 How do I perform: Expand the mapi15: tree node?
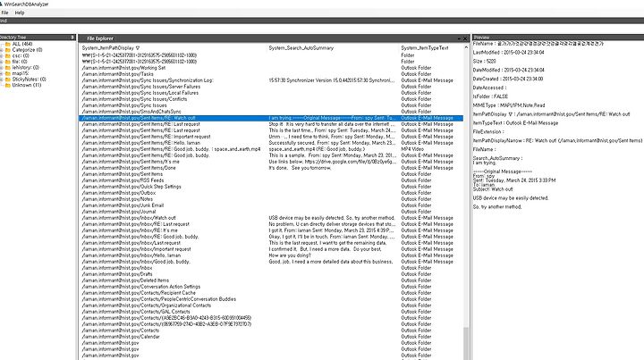pyautogui.click(x=2, y=73)
